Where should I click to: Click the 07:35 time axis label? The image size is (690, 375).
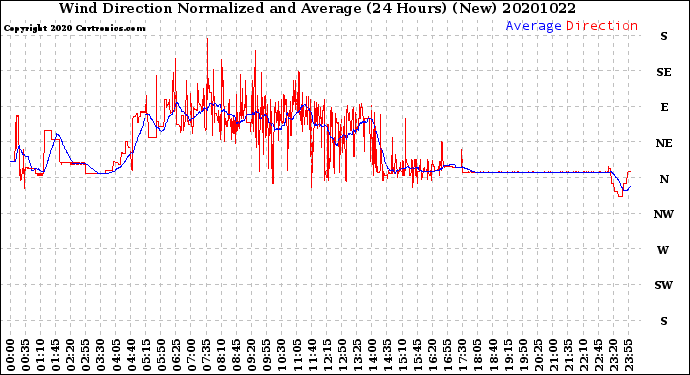click(206, 355)
